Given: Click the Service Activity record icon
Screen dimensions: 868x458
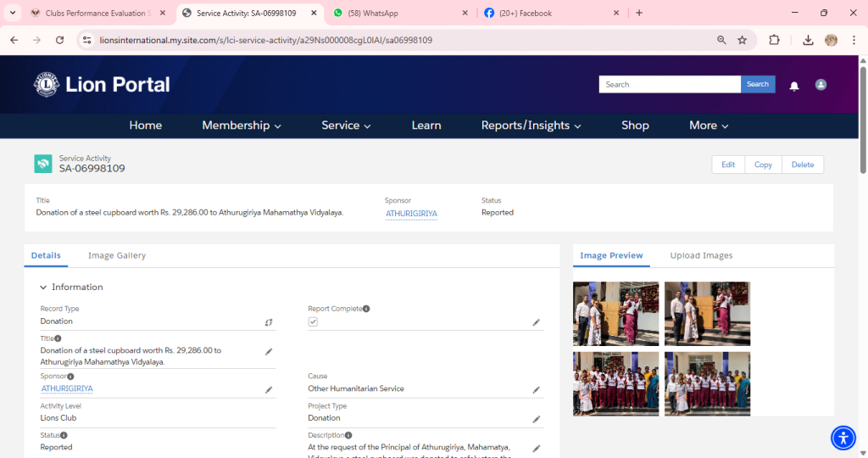Looking at the screenshot, I should pyautogui.click(x=43, y=164).
